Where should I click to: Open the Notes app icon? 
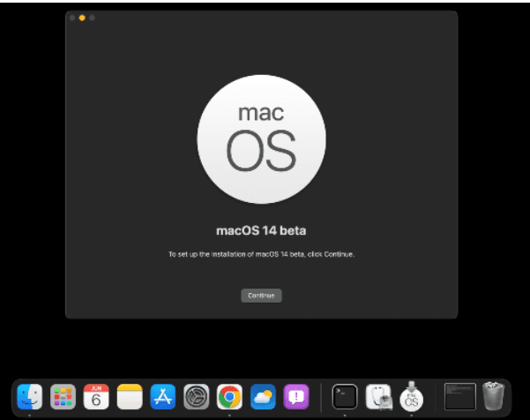(x=130, y=396)
